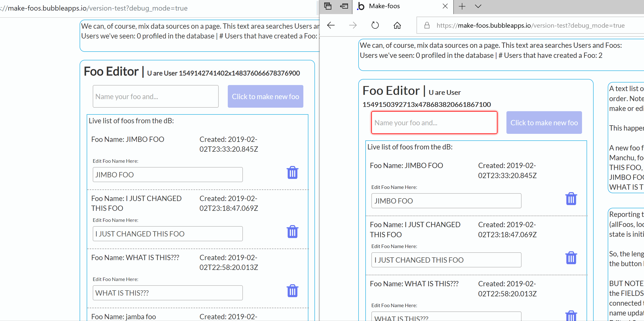Refresh the Make-foos page
The width and height of the screenshot is (644, 321).
click(375, 25)
